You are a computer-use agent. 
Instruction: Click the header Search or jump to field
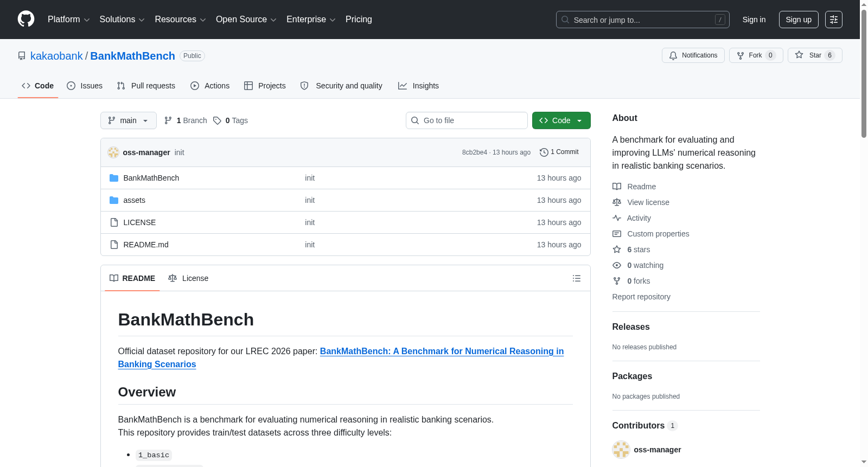tap(643, 20)
